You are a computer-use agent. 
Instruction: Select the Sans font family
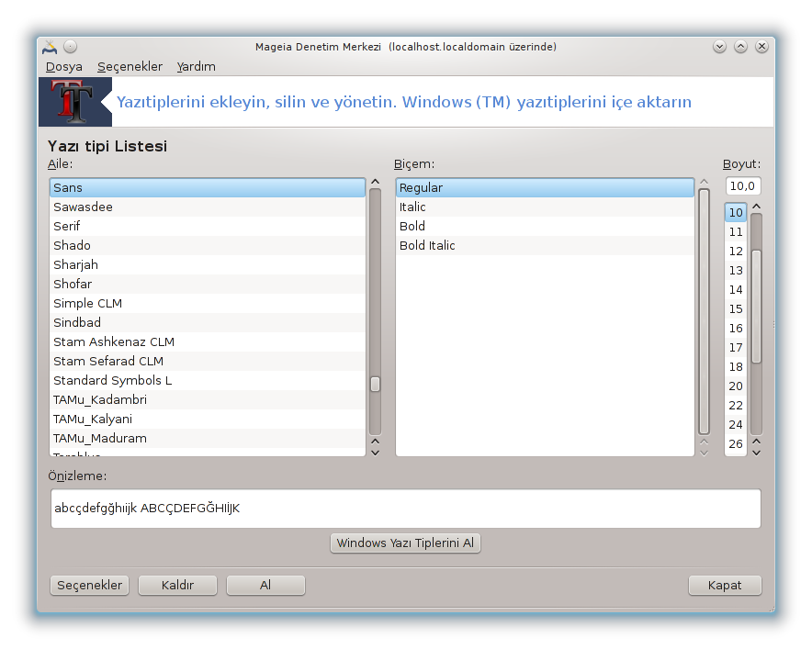[x=208, y=188]
